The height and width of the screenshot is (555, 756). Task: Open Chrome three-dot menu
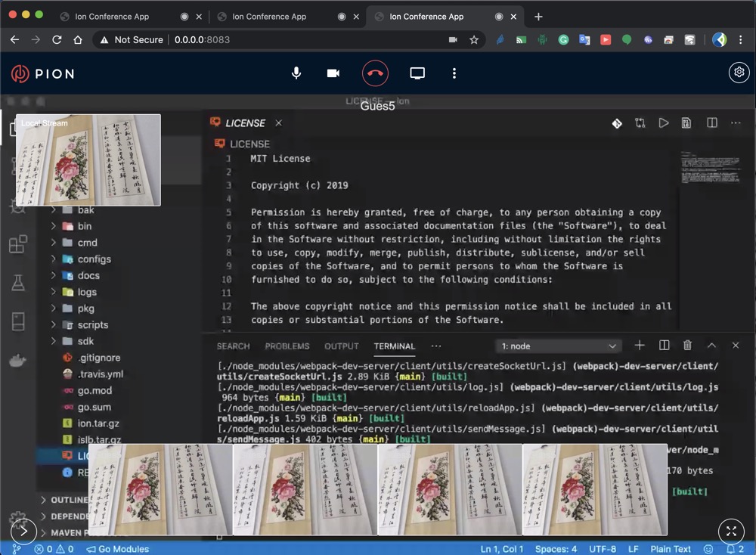(741, 39)
